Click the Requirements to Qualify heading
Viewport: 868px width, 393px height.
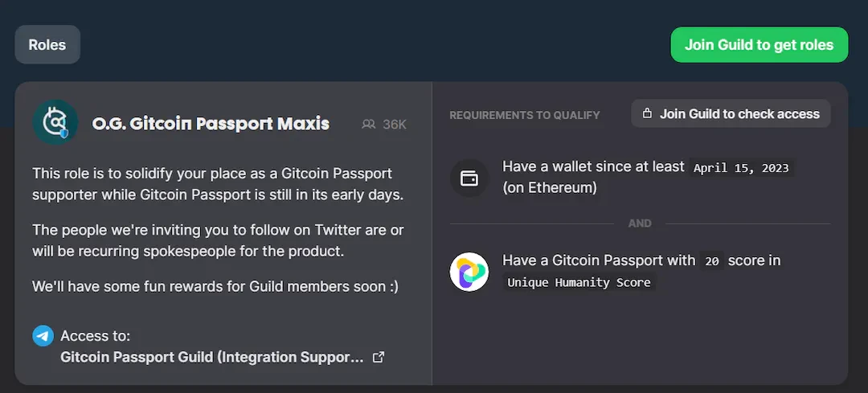pyautogui.click(x=525, y=115)
